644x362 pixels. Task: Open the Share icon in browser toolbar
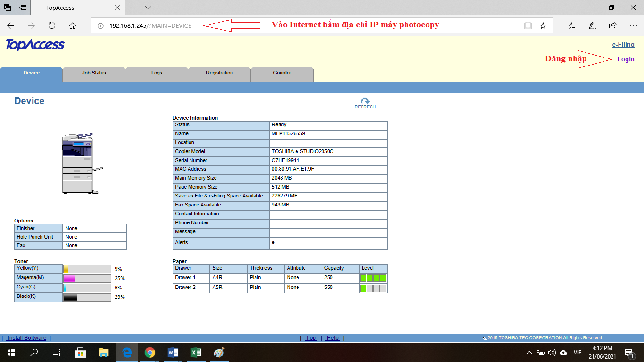(x=612, y=25)
